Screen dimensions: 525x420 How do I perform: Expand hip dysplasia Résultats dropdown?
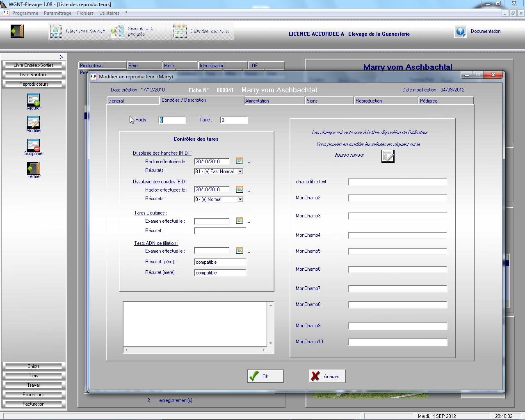pos(240,171)
